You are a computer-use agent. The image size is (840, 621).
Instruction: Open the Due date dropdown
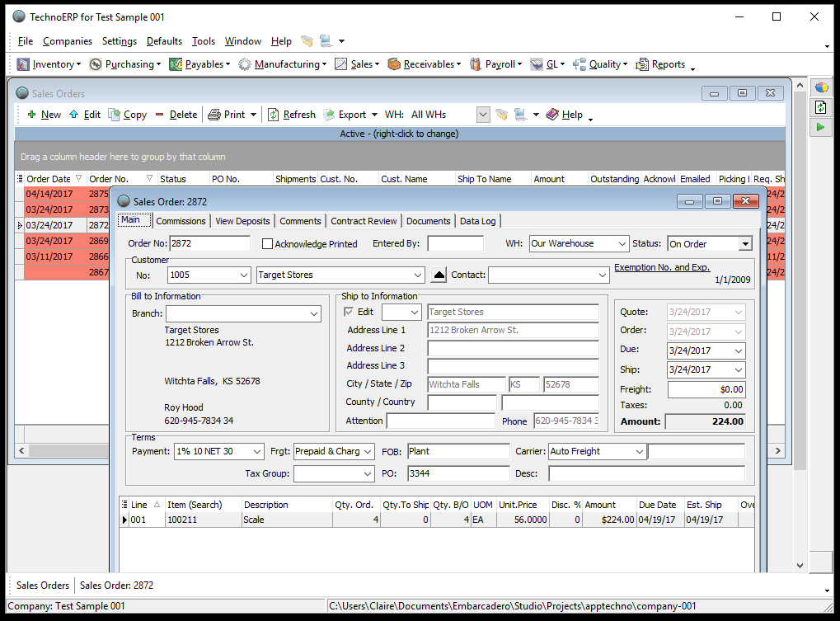click(739, 351)
